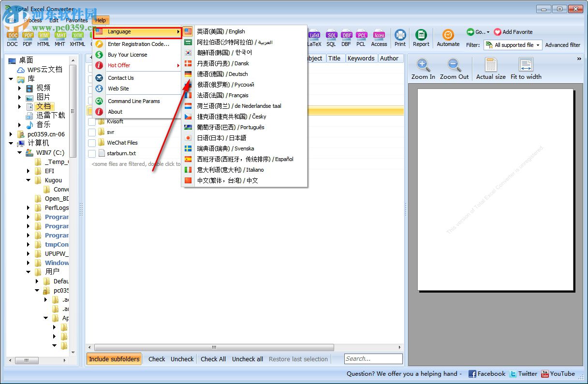Enable the WeChat Files checkbox
The image size is (588, 384).
[92, 142]
